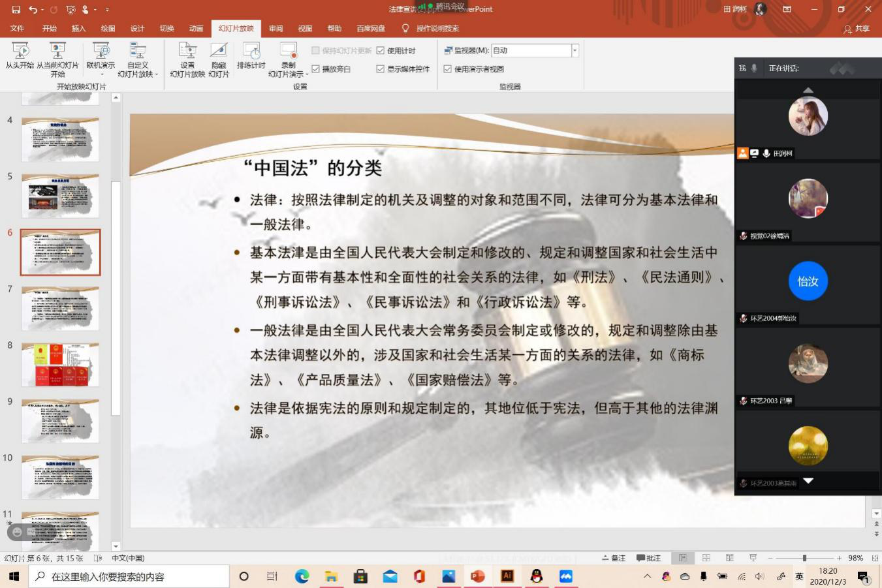Click the Share (共享) button
The height and width of the screenshot is (588, 882).
click(x=857, y=29)
